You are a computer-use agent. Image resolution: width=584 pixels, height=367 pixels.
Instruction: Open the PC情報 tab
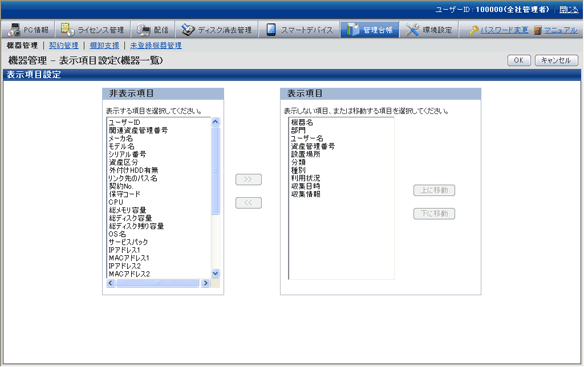29,29
